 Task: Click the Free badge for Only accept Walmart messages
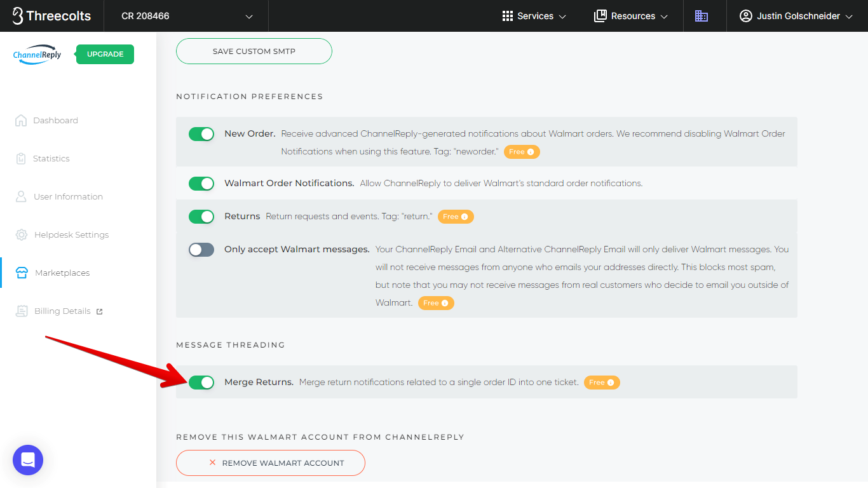pos(436,303)
